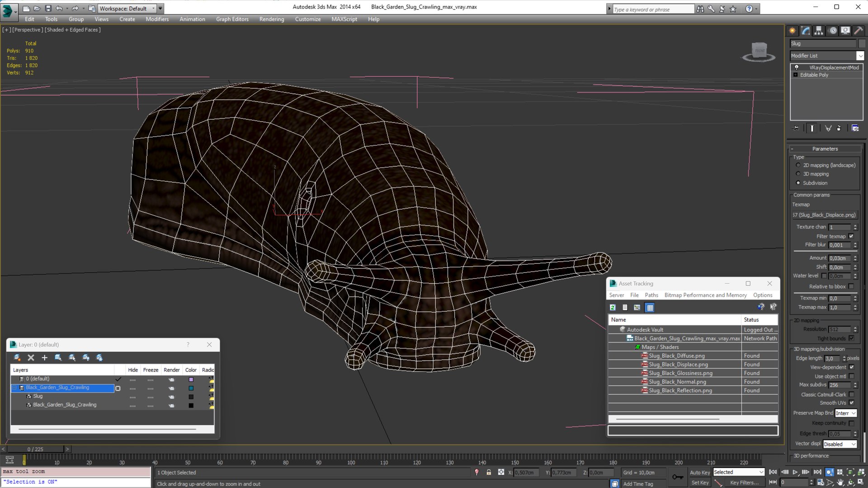The image size is (868, 488).
Task: Open Preserve Map Bnd Interr dropdown
Action: coord(845,413)
